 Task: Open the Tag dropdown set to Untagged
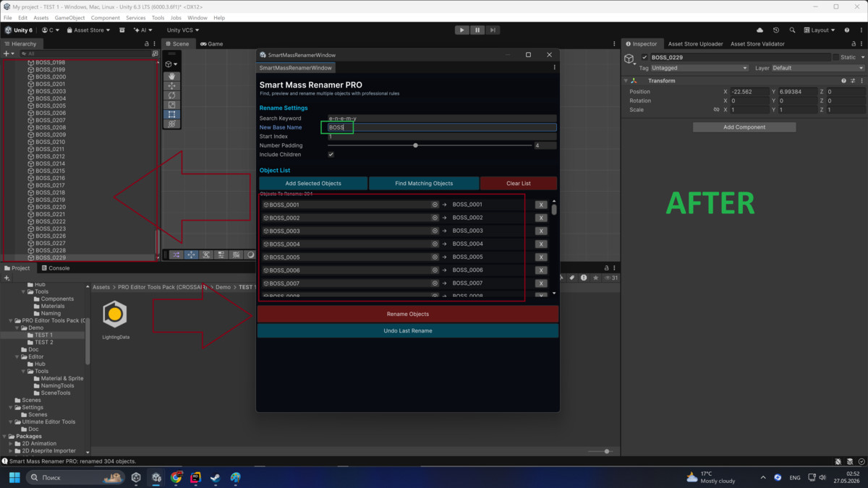[699, 68]
